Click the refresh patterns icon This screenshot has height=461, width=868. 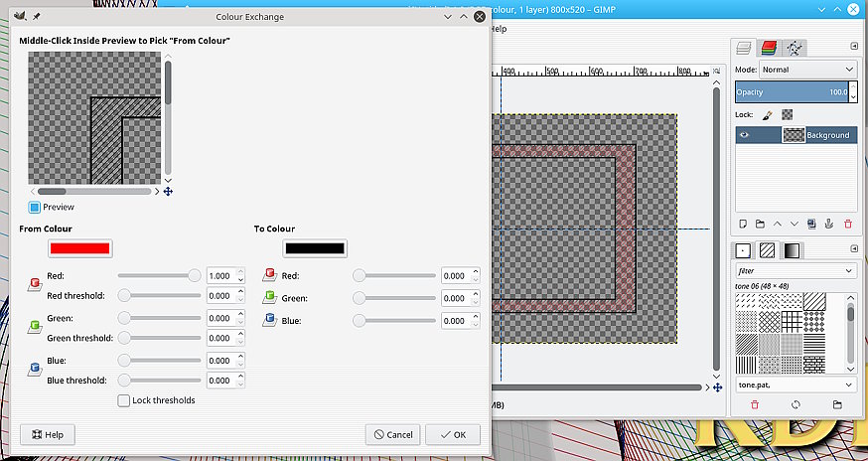point(796,405)
